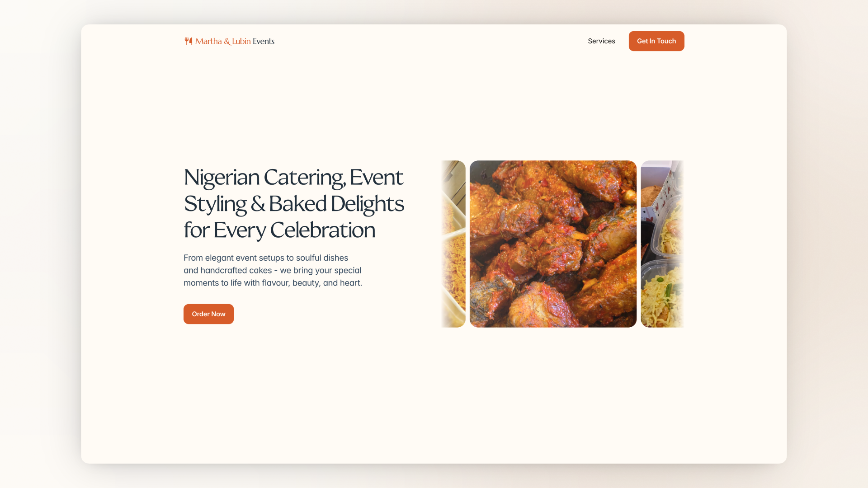Click the "Events" word in the logo
The width and height of the screenshot is (868, 488).
(x=264, y=41)
